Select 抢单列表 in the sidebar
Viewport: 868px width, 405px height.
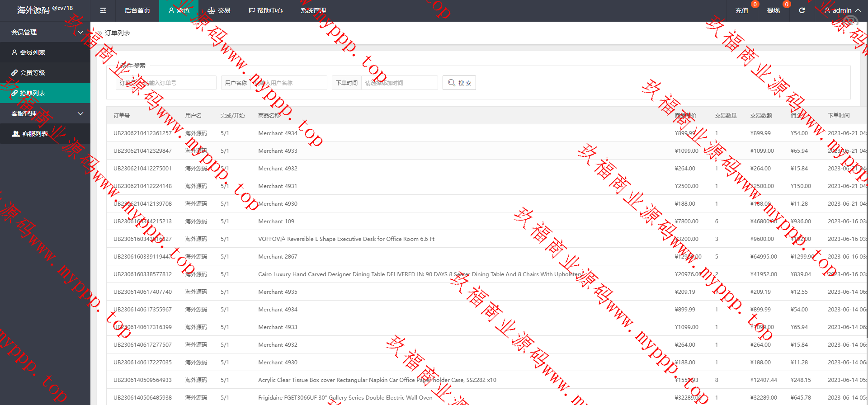33,93
